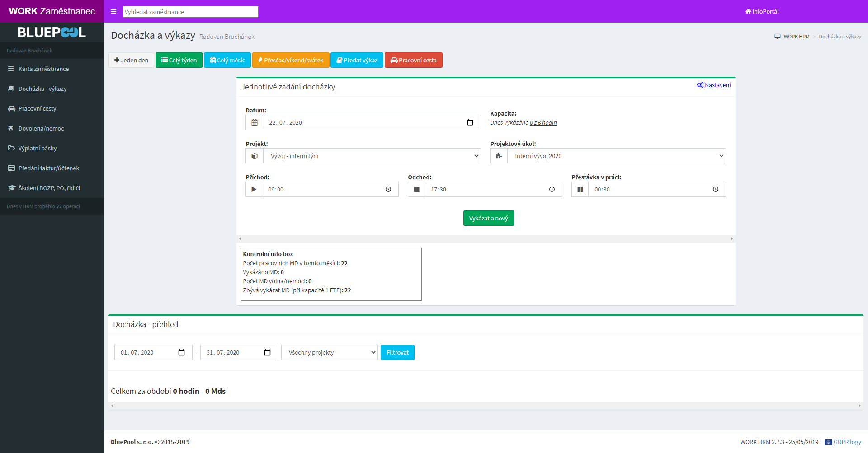Image resolution: width=868 pixels, height=453 pixels.
Task: Click WORK Zaměstnanec header title
Action: point(52,11)
